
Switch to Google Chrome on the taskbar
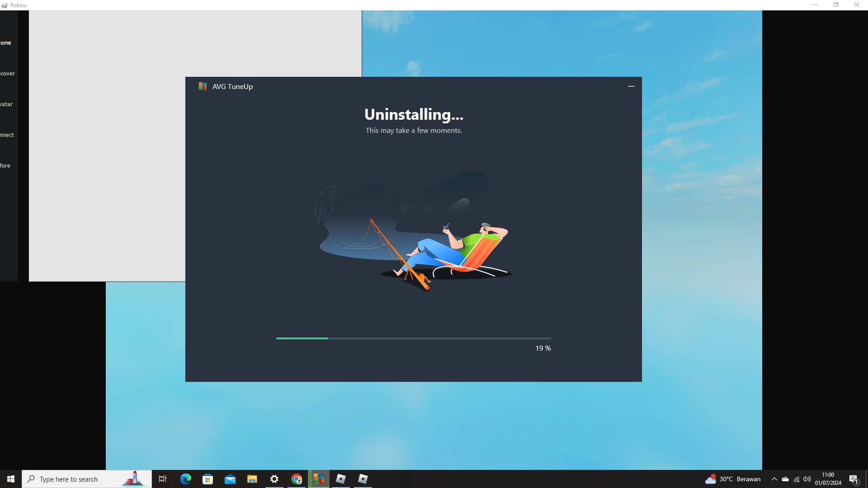(297, 479)
